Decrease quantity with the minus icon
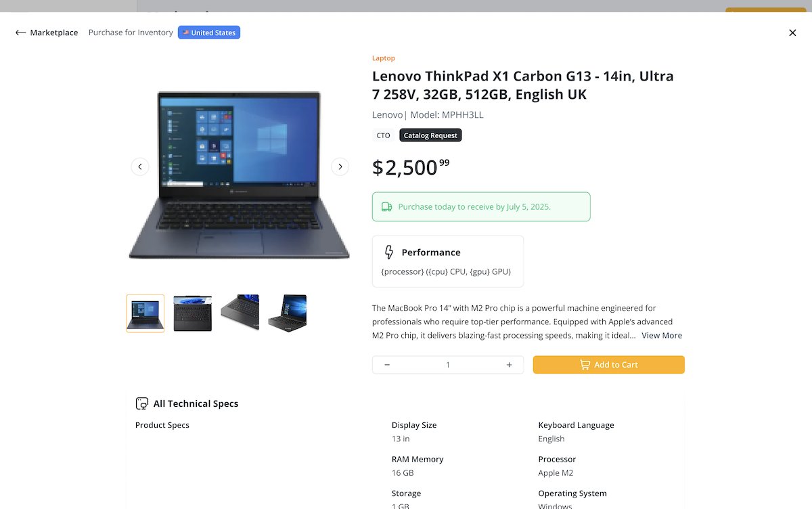Screen dimensions: 812x509 (387, 365)
